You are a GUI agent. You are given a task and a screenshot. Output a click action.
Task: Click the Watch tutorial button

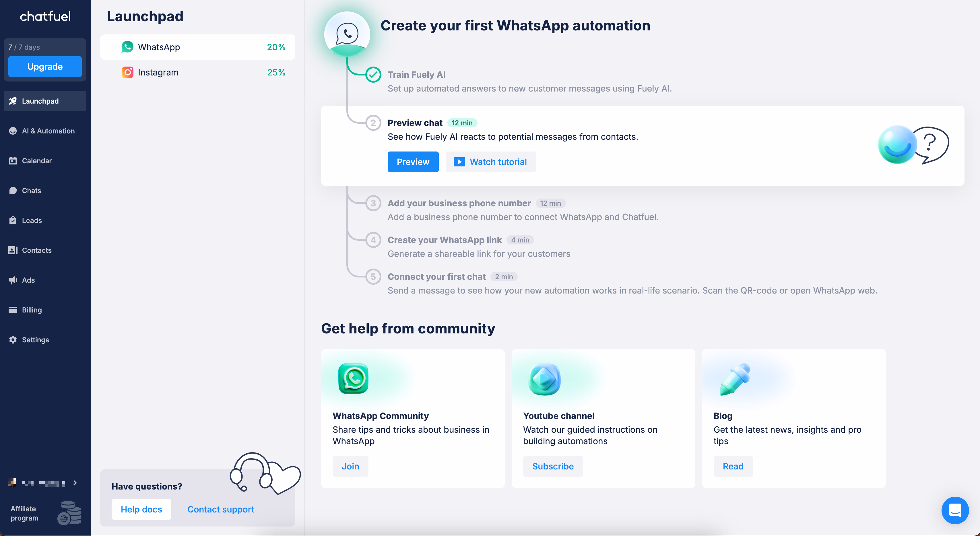pyautogui.click(x=490, y=162)
